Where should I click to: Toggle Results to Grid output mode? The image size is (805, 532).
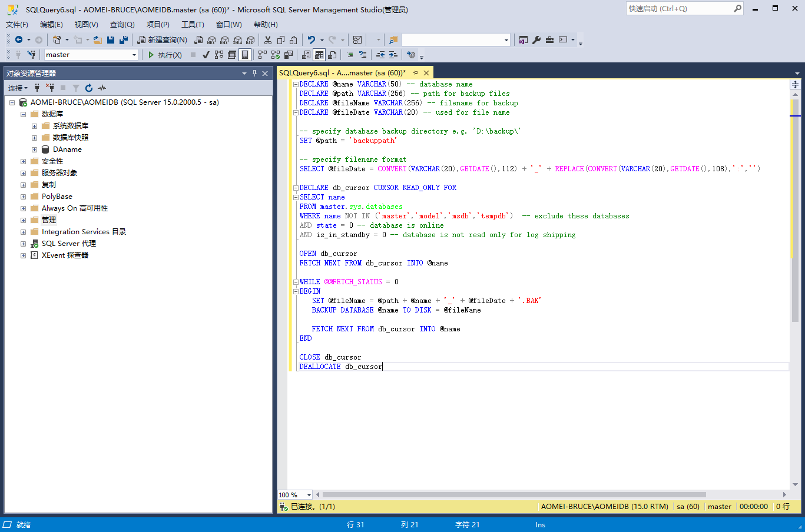[319, 55]
